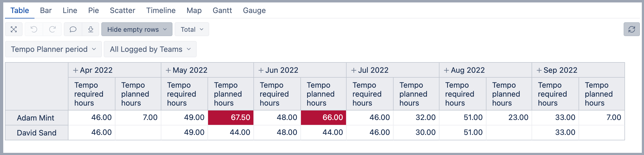The height and width of the screenshot is (155, 644).
Task: Click the Adam Mint row header
Action: 36,118
